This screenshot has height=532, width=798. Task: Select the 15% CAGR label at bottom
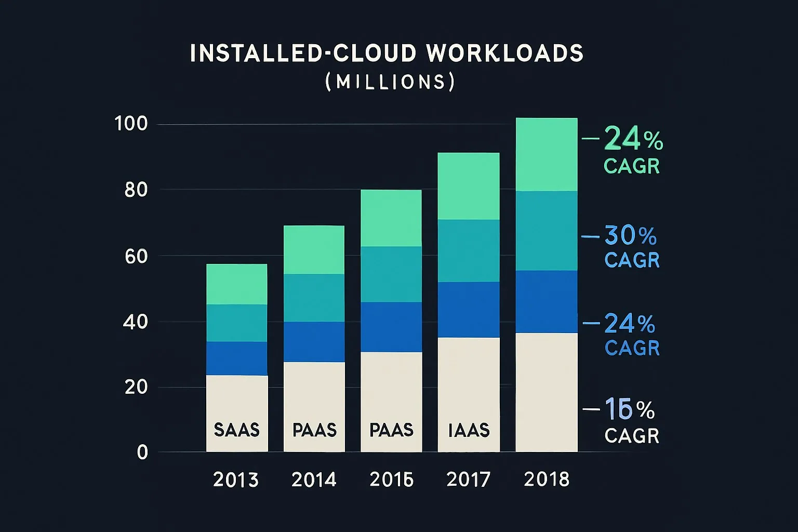pos(631,422)
